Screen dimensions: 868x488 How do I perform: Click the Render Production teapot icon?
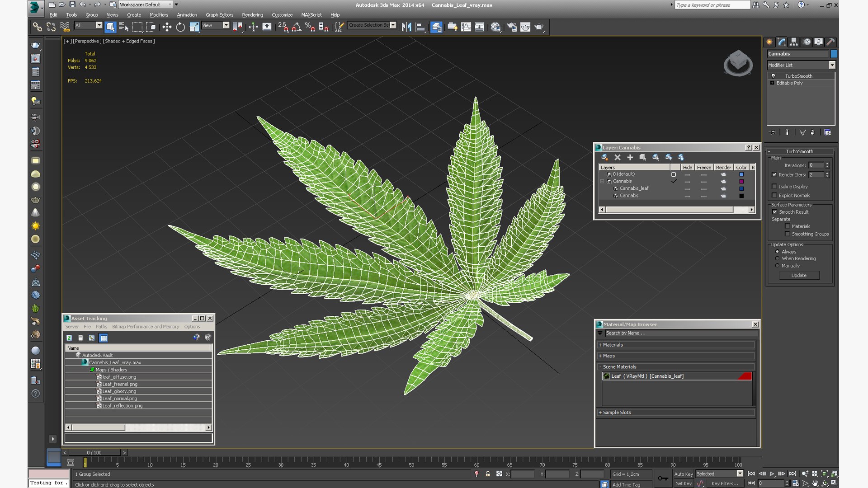pos(539,27)
